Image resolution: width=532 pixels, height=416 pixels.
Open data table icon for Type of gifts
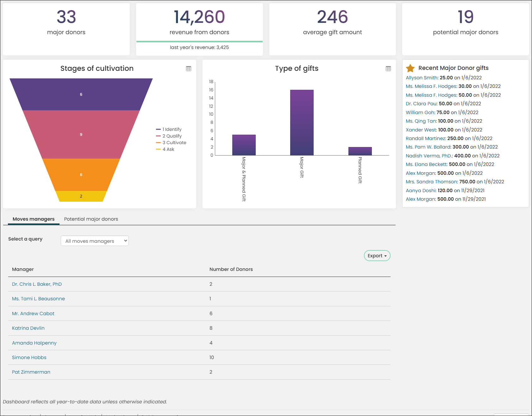click(x=388, y=69)
